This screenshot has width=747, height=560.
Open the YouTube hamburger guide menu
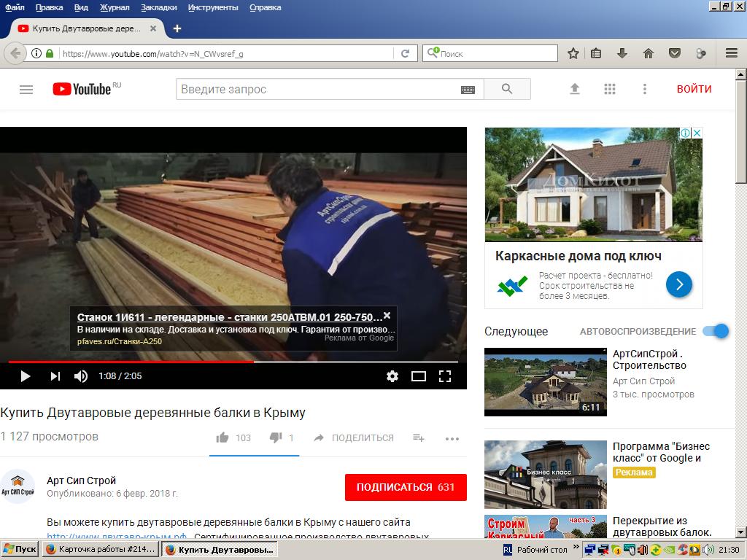(x=26, y=89)
